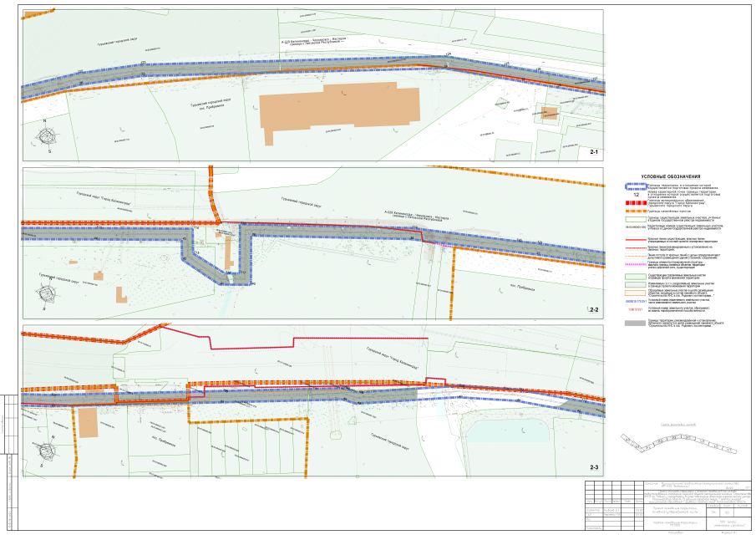This screenshot has height=535, width=756.
Task: Click the 2-1 sheet number label
Action: (594, 152)
